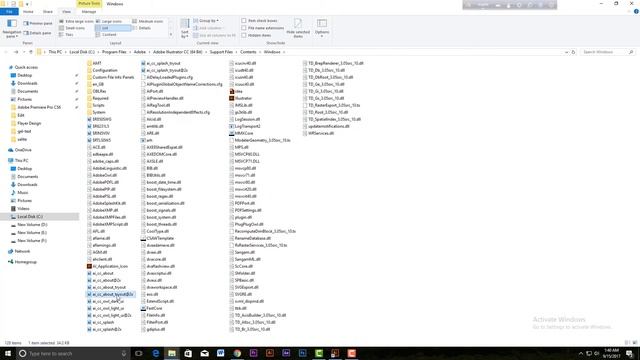Open Word from the taskbar
The image size is (640, 360).
coord(221,353)
